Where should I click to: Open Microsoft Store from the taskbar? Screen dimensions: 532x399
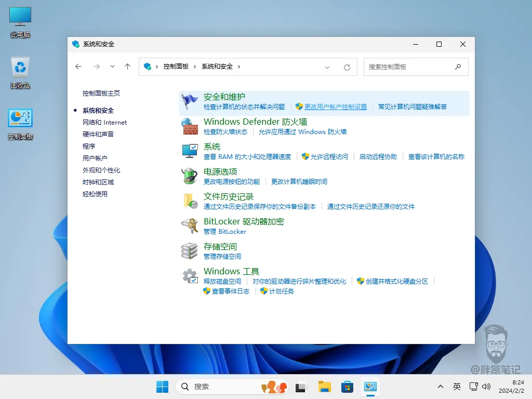click(x=347, y=387)
